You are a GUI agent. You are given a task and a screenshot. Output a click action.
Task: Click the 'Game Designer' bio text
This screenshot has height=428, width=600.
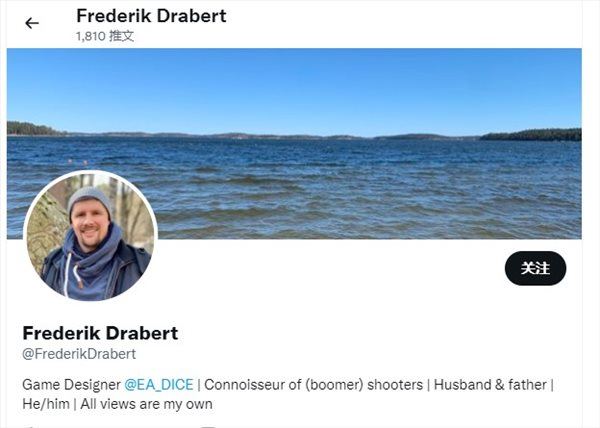coord(72,384)
